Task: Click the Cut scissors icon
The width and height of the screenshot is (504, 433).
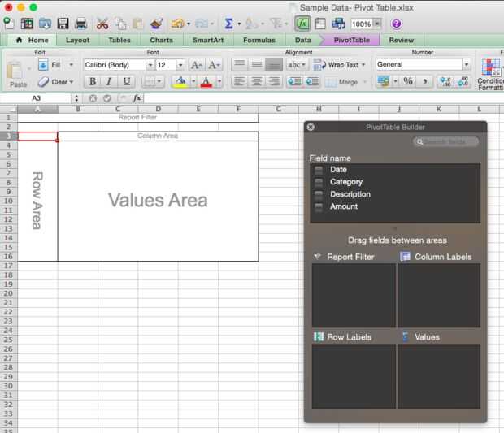Action: click(x=102, y=24)
